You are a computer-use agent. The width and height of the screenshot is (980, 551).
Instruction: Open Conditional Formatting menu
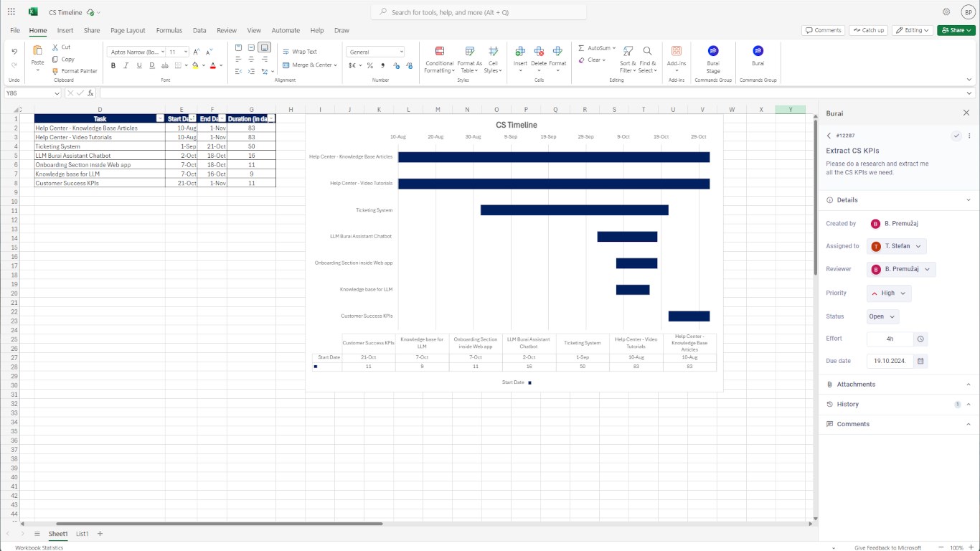click(439, 60)
